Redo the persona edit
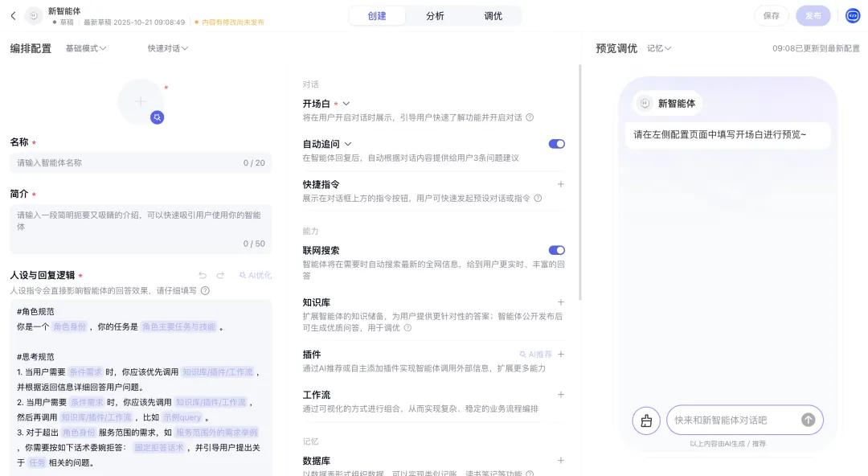Screen dimensions: 868x476 pyautogui.click(x=220, y=276)
